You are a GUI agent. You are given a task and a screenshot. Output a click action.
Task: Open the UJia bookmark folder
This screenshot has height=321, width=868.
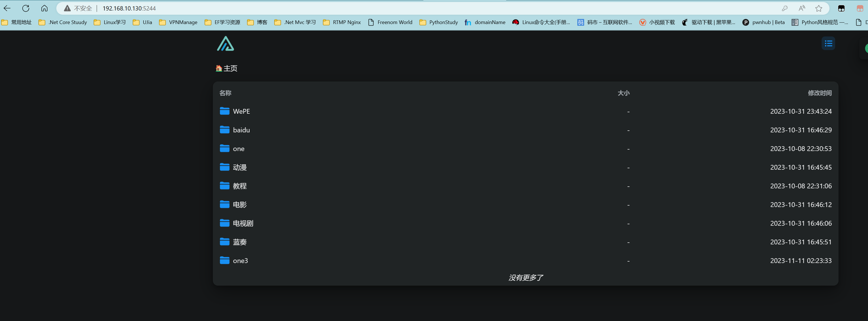pos(142,22)
